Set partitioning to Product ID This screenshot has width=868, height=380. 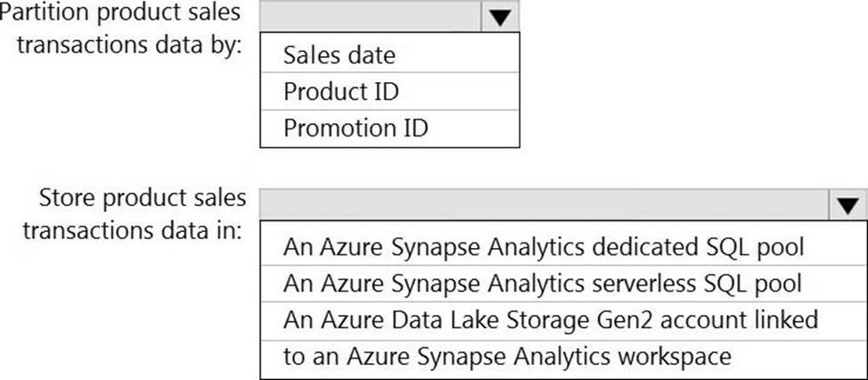pos(340,91)
